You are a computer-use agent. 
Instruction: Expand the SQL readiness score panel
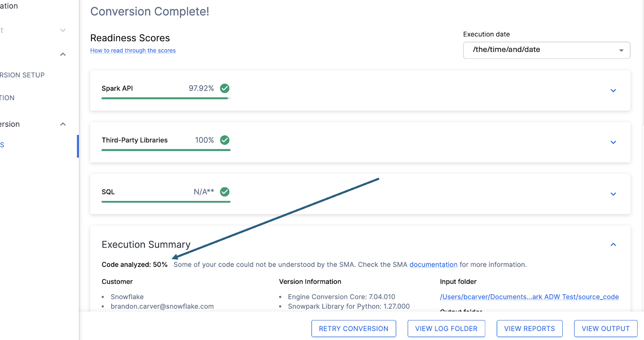point(613,194)
